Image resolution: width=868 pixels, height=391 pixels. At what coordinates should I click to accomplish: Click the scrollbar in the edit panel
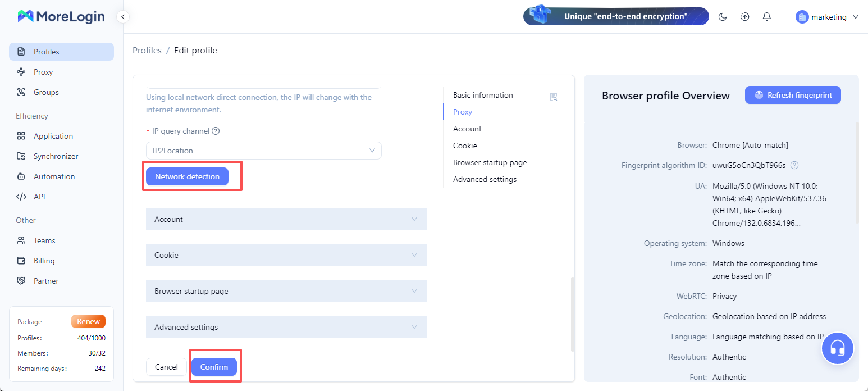point(572,312)
